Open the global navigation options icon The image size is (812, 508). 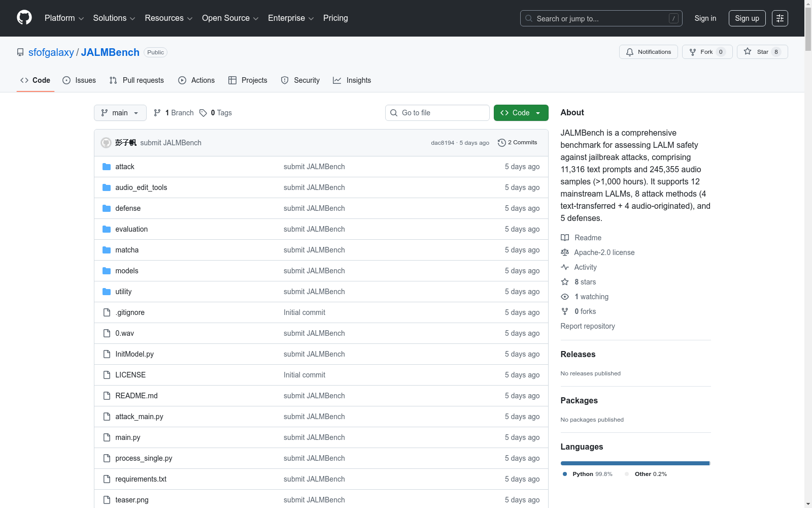[780, 18]
